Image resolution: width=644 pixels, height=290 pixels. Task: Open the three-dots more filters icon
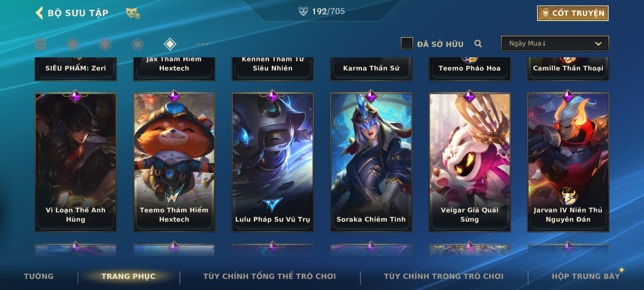tap(202, 44)
